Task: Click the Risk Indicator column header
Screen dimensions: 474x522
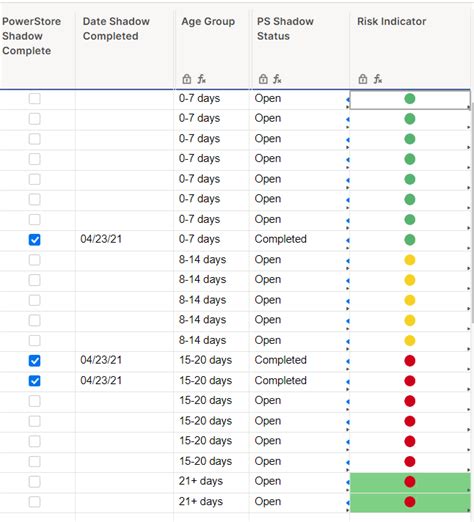Action: (x=392, y=21)
